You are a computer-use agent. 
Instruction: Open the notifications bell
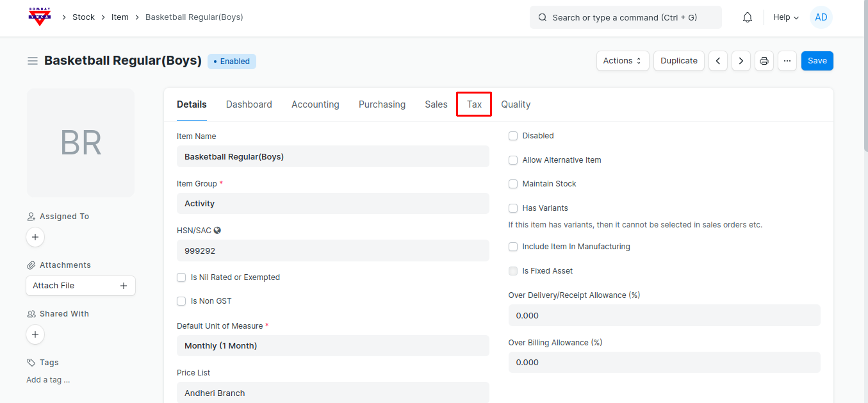[x=747, y=17]
